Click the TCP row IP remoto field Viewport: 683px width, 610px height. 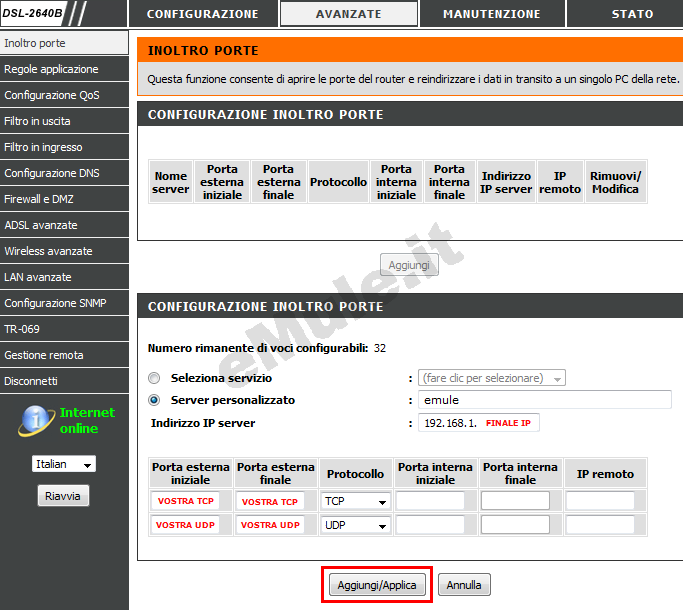600,501
